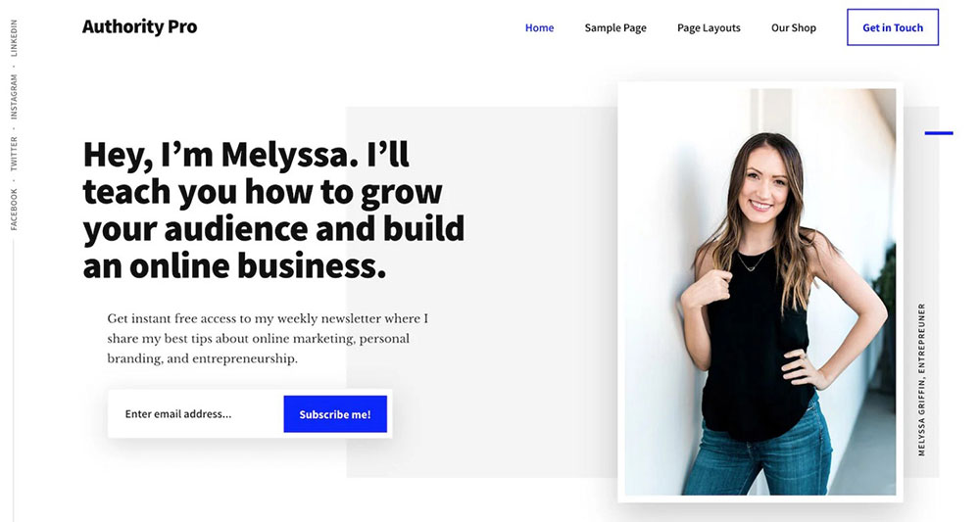Focus the Enter email address field
The height and width of the screenshot is (522, 980).
point(196,414)
